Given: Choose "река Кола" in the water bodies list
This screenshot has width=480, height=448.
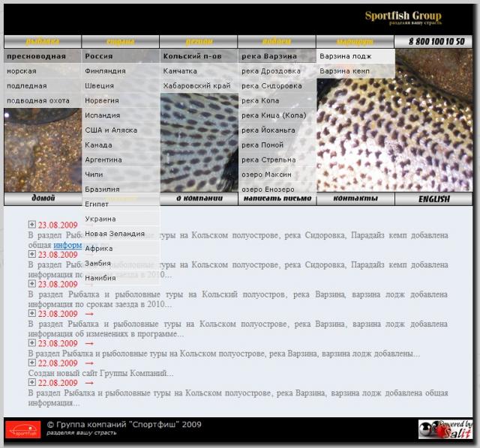Looking at the screenshot, I should pyautogui.click(x=260, y=100).
